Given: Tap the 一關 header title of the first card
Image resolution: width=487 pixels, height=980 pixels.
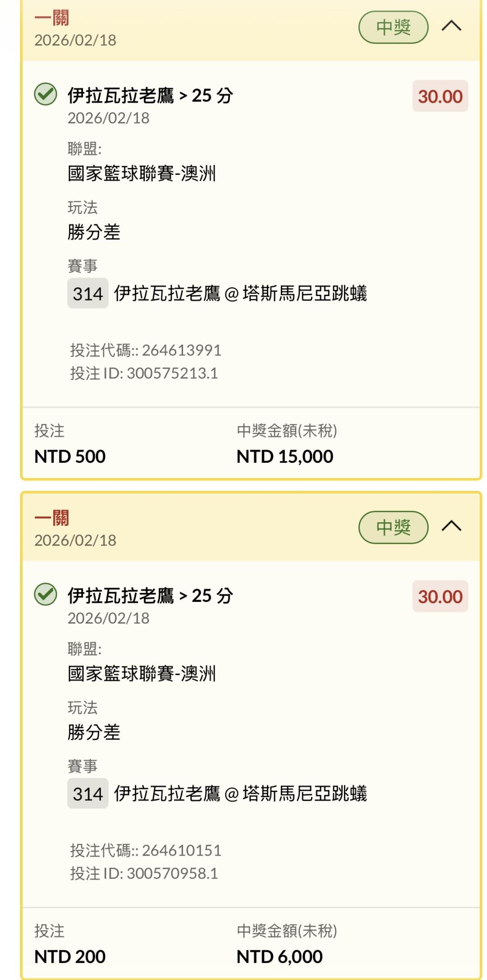Looking at the screenshot, I should 52,18.
